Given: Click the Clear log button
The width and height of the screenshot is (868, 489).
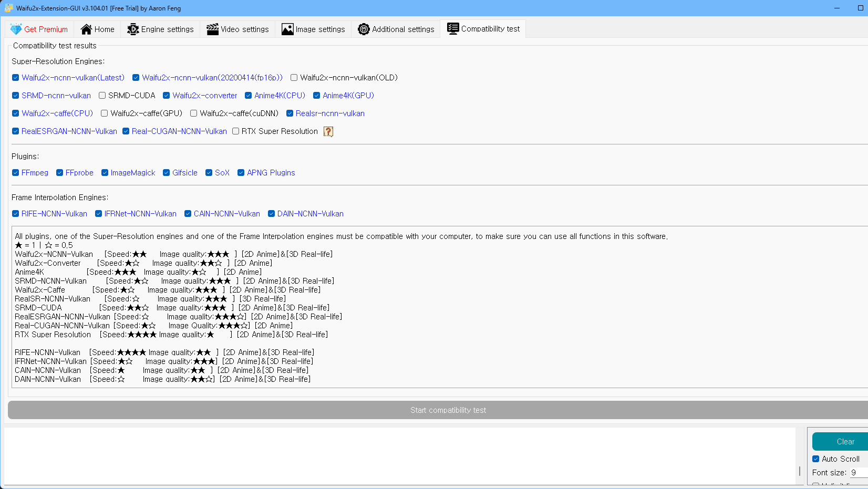Looking at the screenshot, I should coord(840,442).
